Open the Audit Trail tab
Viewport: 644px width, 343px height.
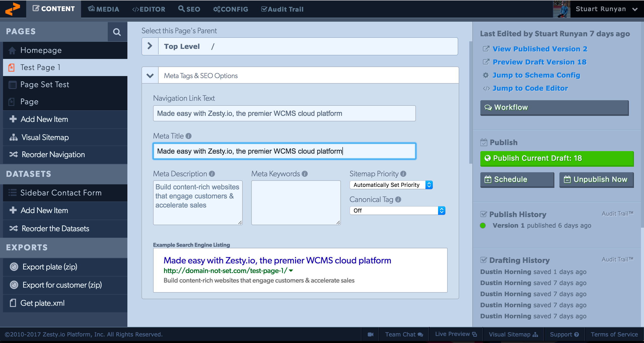tap(282, 9)
